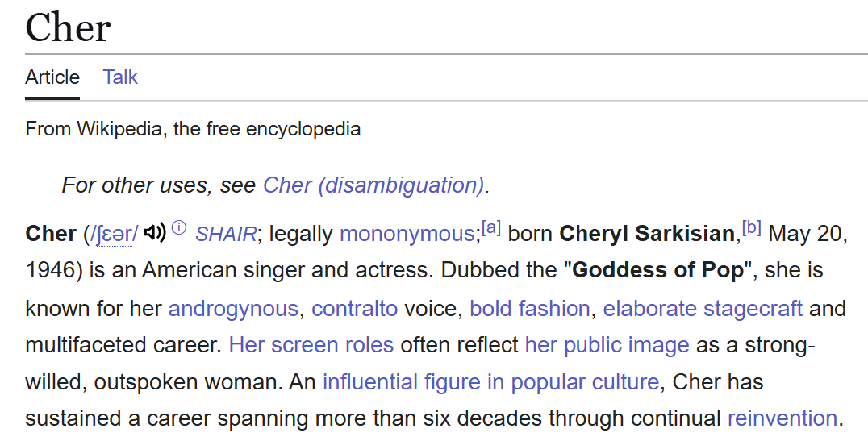
Task: Click the SHAIR respelling link
Action: [x=226, y=234]
